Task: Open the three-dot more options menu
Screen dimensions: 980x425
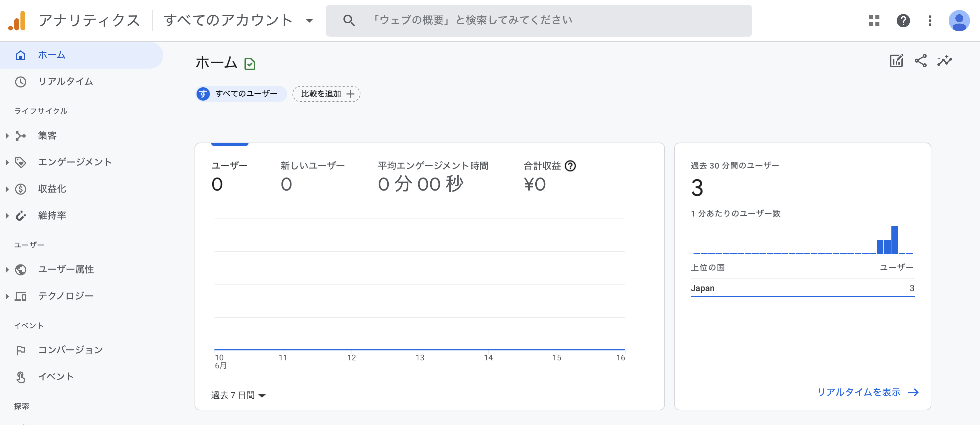Action: coord(929,21)
